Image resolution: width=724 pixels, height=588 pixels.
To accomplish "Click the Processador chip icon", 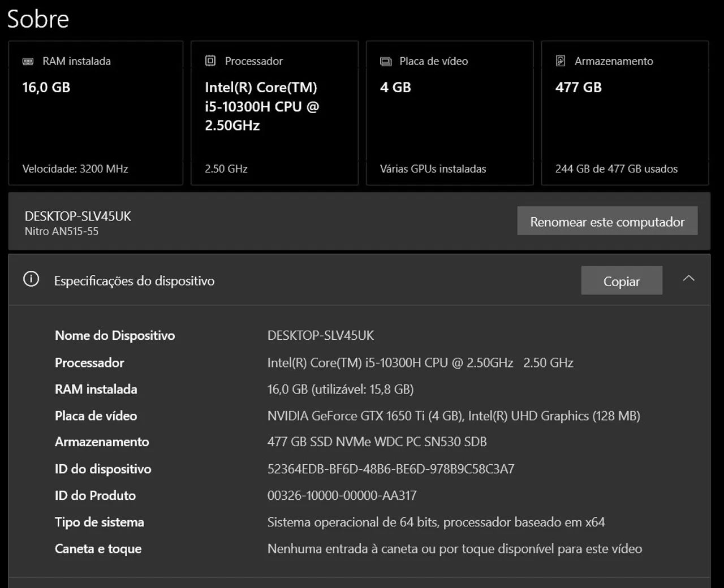I will [x=210, y=60].
